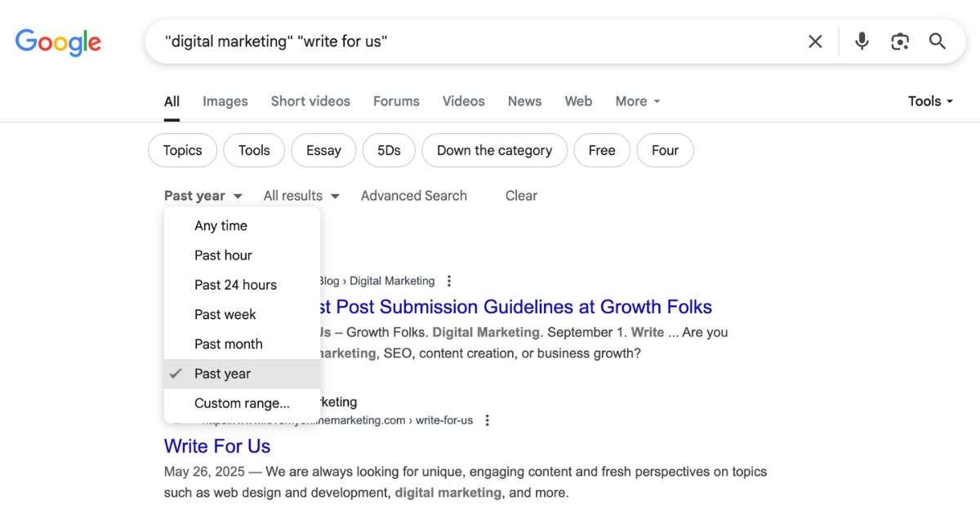The width and height of the screenshot is (980, 514).
Task: Submit the search via the magnifier icon
Action: (938, 41)
